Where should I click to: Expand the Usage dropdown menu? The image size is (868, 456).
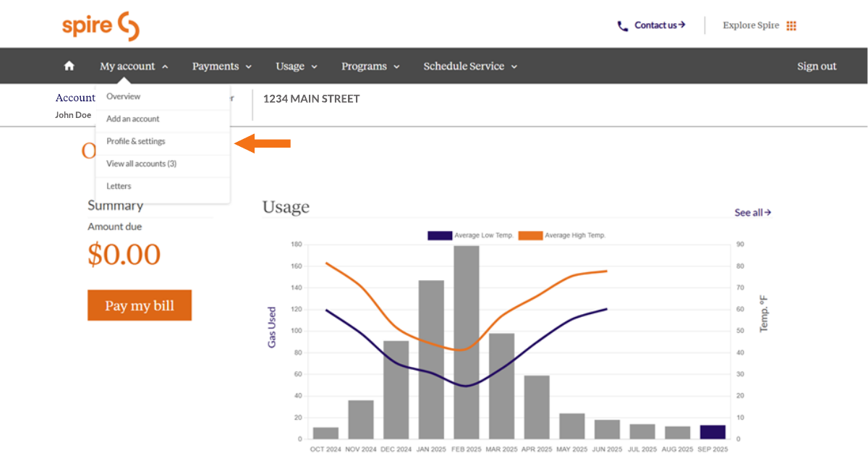296,66
